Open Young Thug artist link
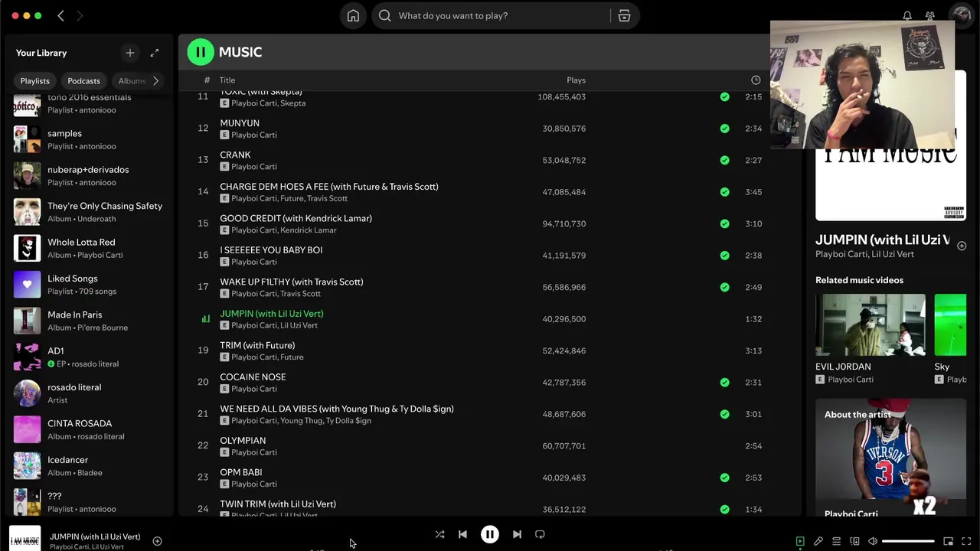The width and height of the screenshot is (980, 551). pos(301,421)
